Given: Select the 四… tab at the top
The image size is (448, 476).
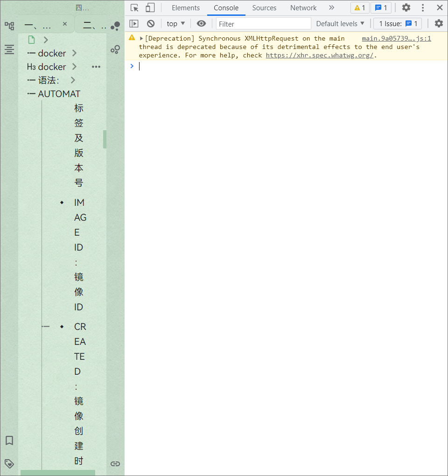Looking at the screenshot, I should tap(82, 8).
